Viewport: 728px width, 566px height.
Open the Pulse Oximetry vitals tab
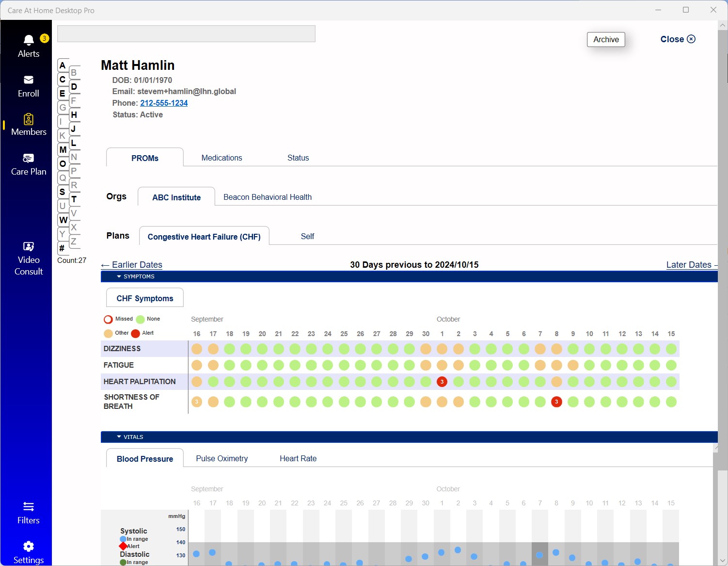pos(222,458)
